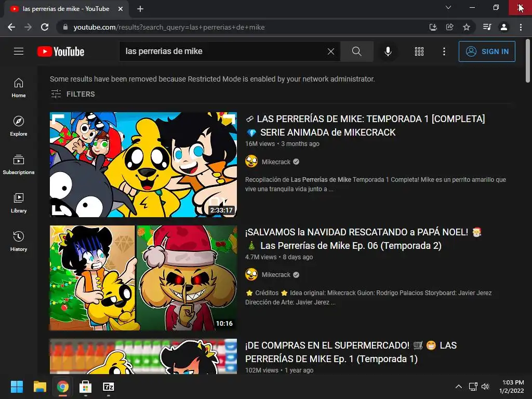Click the address bar URL
The width and height of the screenshot is (532, 399).
point(169,27)
